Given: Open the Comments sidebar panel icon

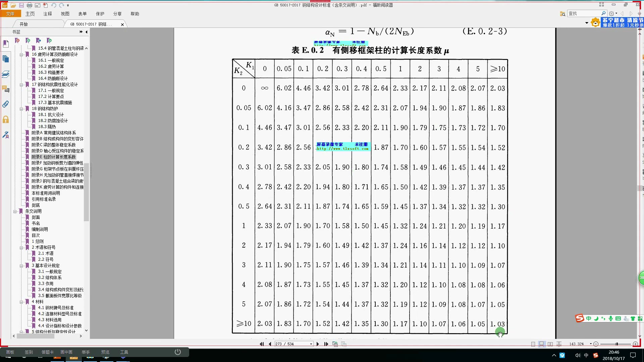Looking at the screenshot, I should pos(6,89).
